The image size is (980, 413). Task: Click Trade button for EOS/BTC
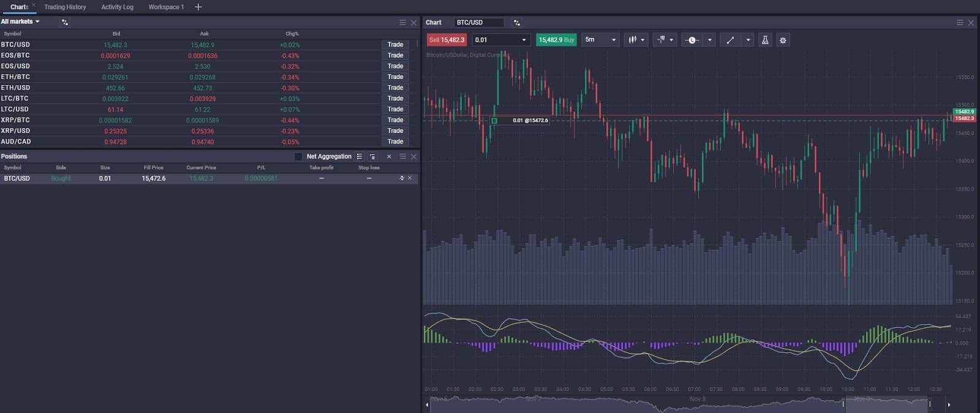click(x=395, y=56)
